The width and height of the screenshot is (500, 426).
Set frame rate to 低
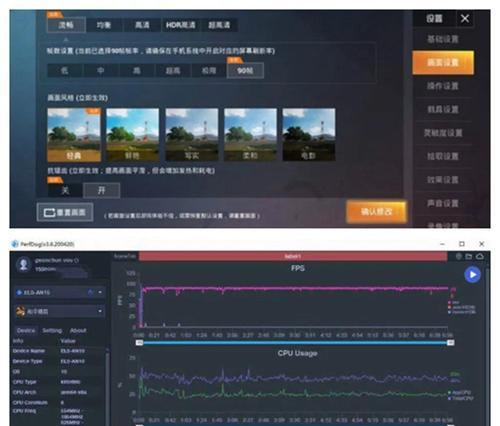65,71
